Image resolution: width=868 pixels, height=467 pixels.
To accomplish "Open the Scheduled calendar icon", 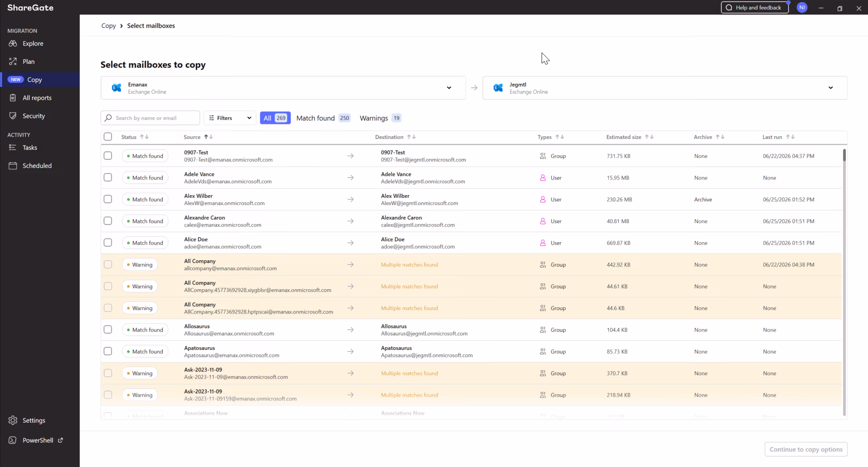I will 13,166.
